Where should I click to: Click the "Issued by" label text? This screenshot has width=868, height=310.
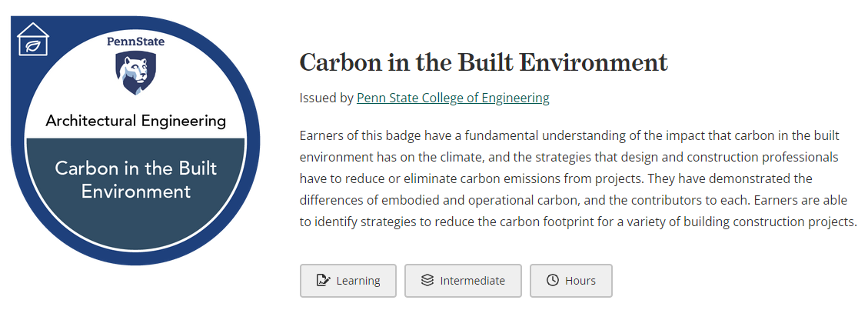327,98
